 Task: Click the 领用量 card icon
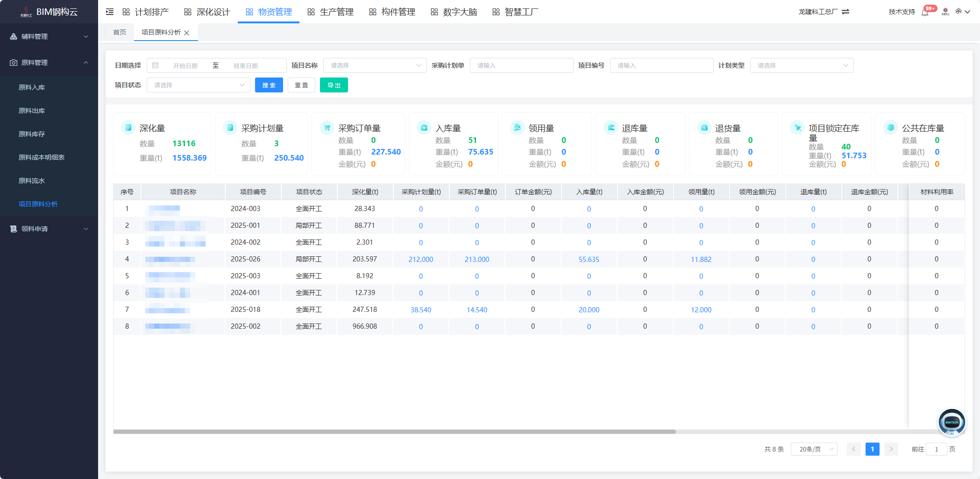click(x=517, y=127)
